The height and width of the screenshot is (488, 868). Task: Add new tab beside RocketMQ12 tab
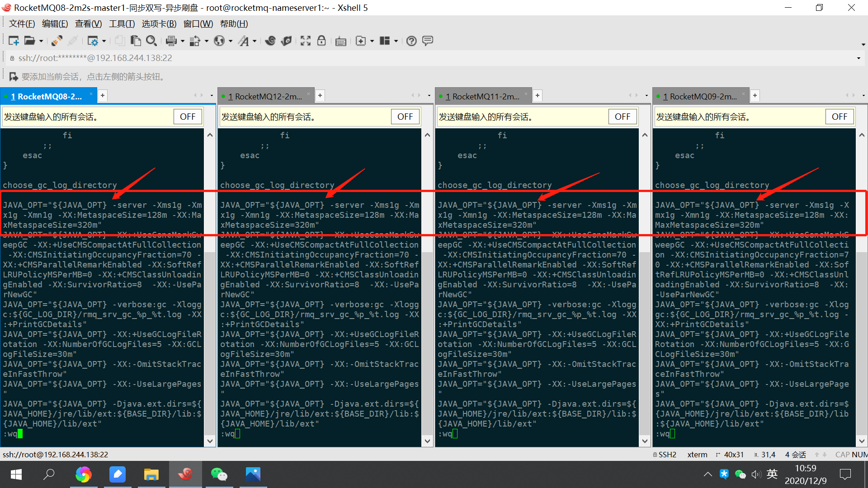(x=320, y=95)
